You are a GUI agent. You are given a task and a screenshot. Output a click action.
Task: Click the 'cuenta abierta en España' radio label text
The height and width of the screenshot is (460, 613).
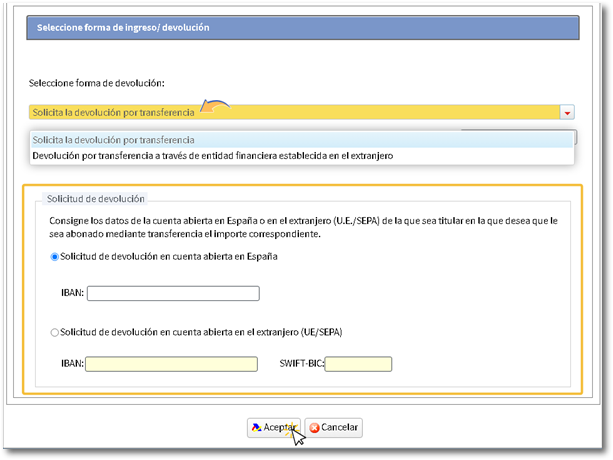(x=168, y=257)
